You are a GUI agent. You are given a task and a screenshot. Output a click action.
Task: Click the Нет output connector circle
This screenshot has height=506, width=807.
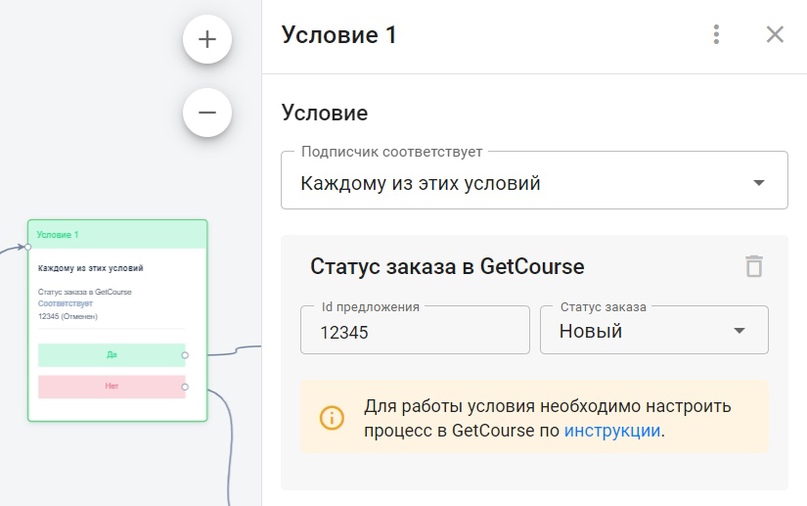(x=185, y=387)
